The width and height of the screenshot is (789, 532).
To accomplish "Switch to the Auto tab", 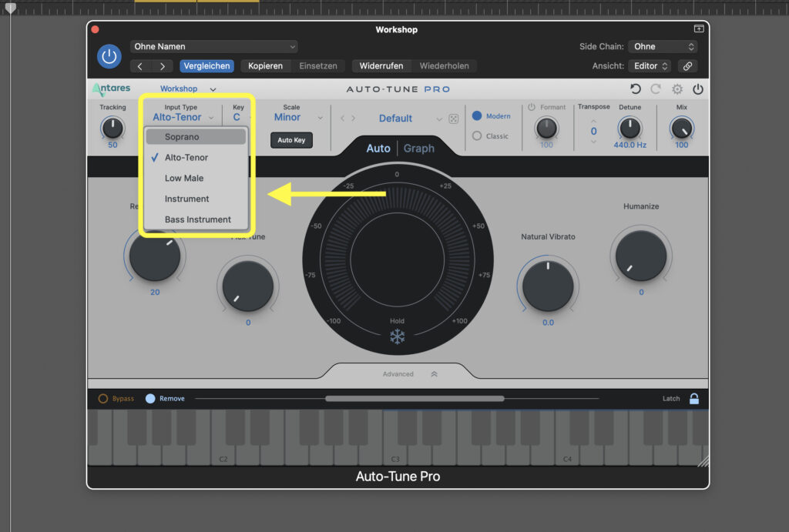I will coord(378,149).
